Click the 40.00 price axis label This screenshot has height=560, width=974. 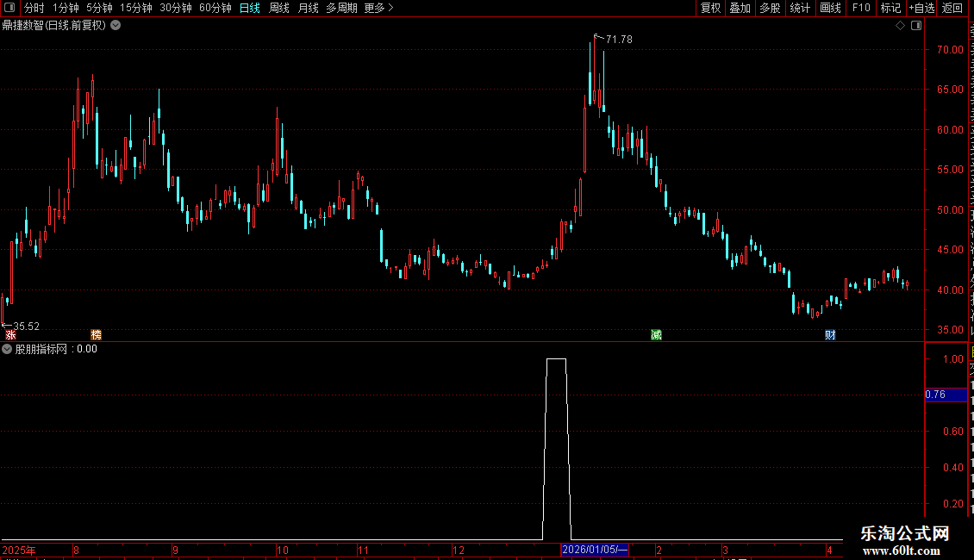tap(951, 290)
